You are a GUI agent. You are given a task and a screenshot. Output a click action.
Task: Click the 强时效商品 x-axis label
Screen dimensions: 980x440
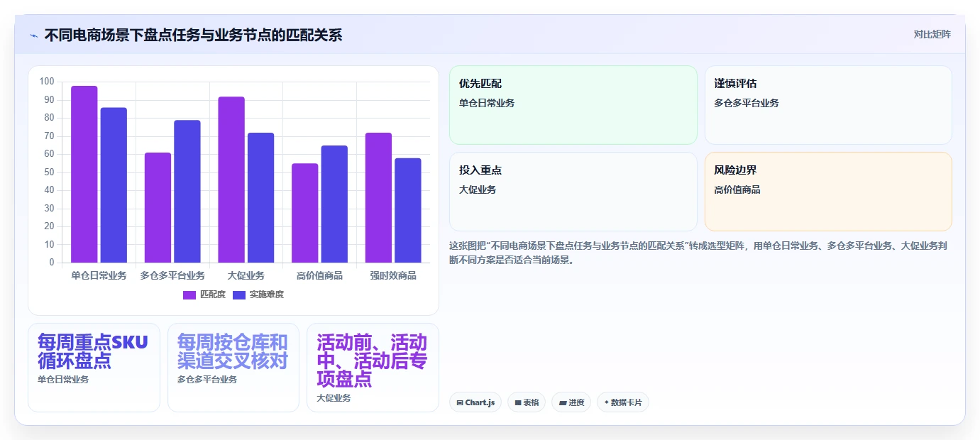point(393,275)
